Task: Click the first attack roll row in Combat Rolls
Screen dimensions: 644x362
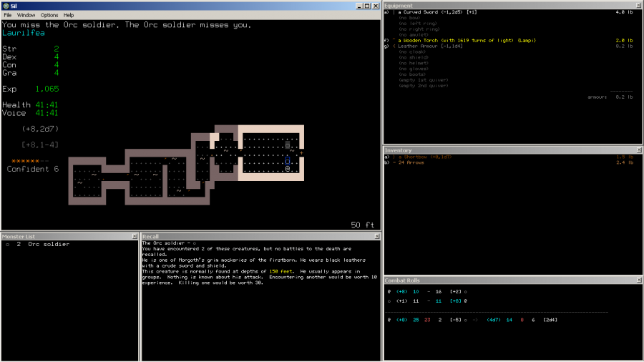Action: coord(427,292)
